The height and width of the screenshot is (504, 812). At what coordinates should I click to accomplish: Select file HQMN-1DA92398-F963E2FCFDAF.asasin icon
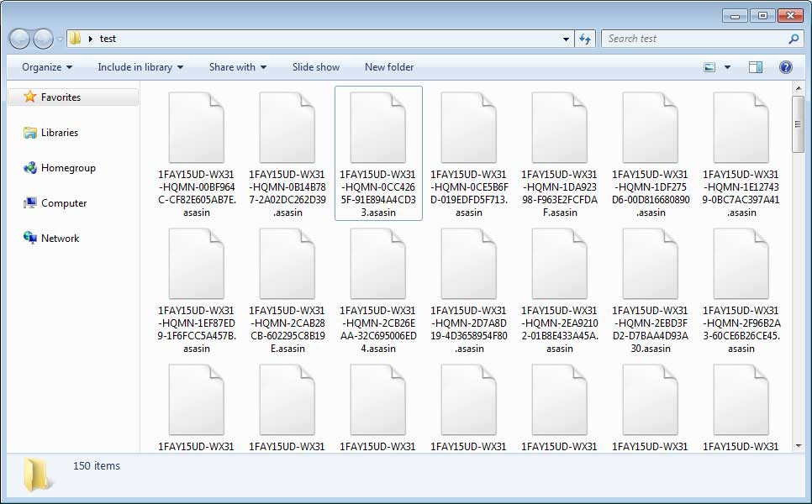(560, 128)
